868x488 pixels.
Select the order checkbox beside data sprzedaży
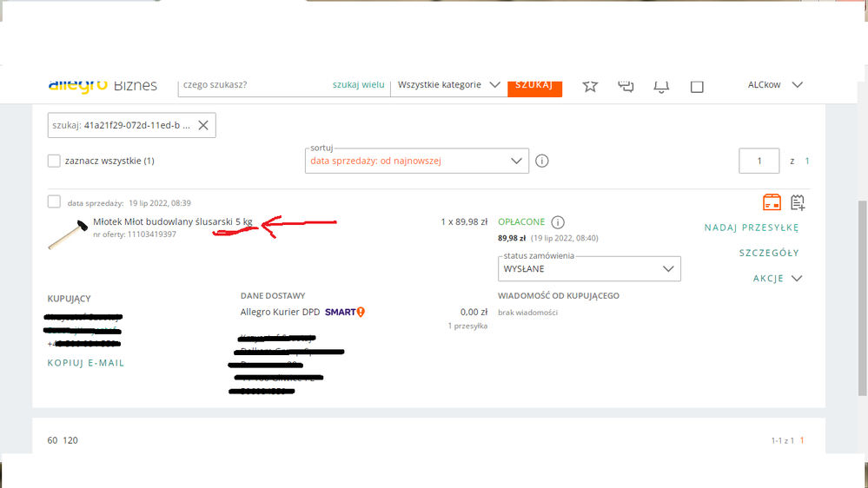54,202
